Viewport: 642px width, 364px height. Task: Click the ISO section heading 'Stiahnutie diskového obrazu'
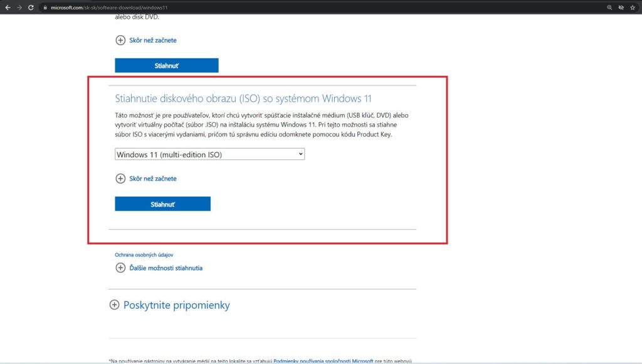coord(243,98)
